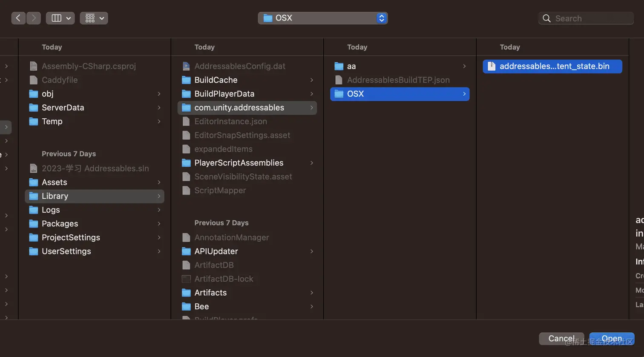The image size is (644, 357).
Task: Select the aa folder icon
Action: click(x=339, y=66)
